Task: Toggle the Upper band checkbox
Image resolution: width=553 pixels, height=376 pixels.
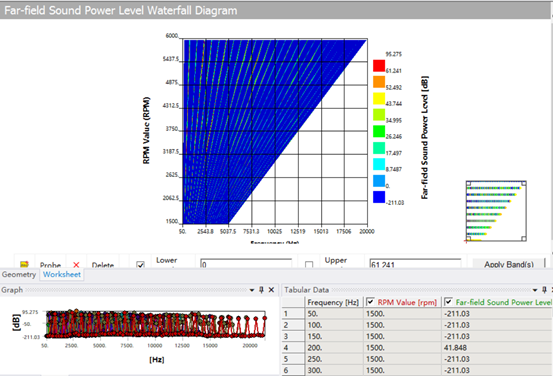Action: [309, 265]
